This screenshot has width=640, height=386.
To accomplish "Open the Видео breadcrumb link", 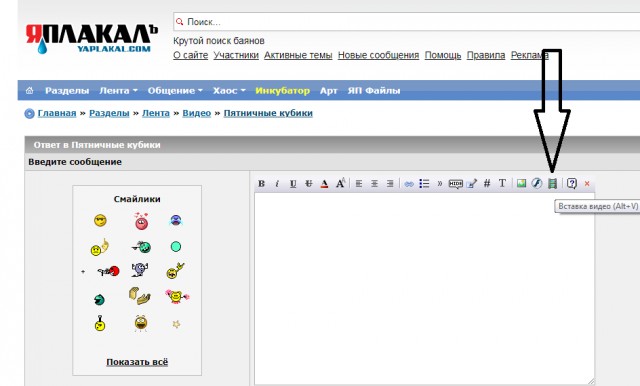I will point(197,113).
